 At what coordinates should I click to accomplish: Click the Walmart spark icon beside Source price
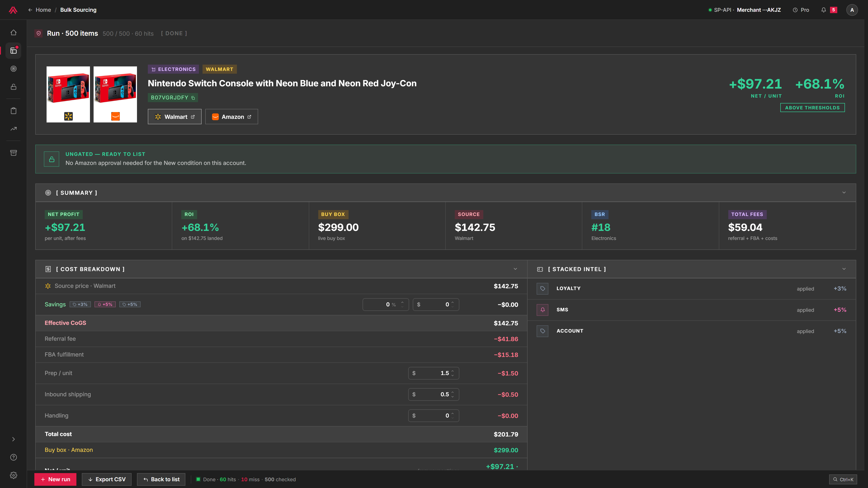coord(48,286)
